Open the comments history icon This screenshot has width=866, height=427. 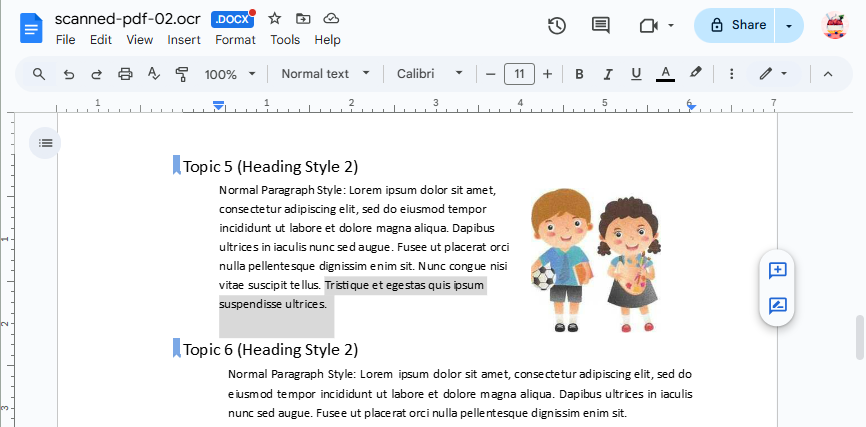600,25
